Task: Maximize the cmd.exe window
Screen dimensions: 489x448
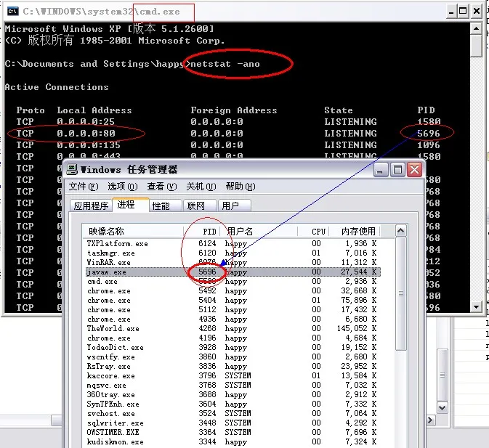Action: [463, 12]
